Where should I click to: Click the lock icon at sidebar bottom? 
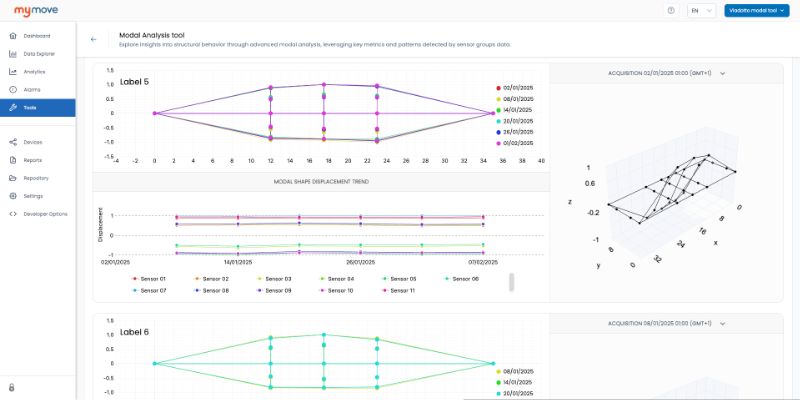pos(11,388)
